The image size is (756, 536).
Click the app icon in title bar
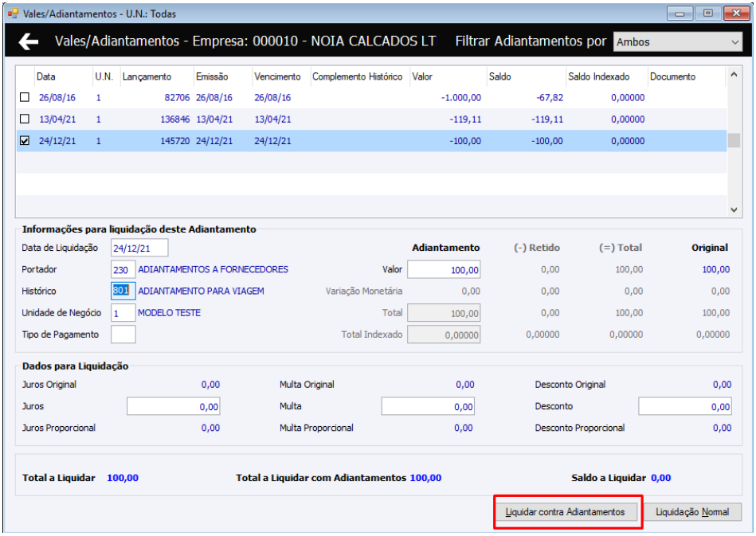coord(13,14)
